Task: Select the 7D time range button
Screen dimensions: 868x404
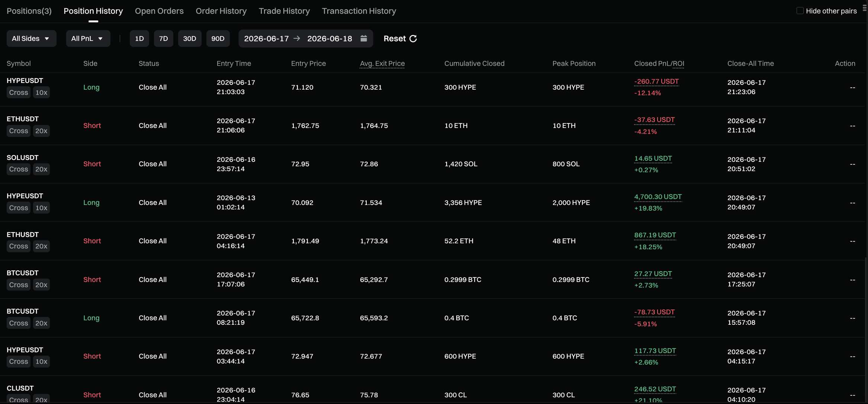Action: [x=164, y=39]
